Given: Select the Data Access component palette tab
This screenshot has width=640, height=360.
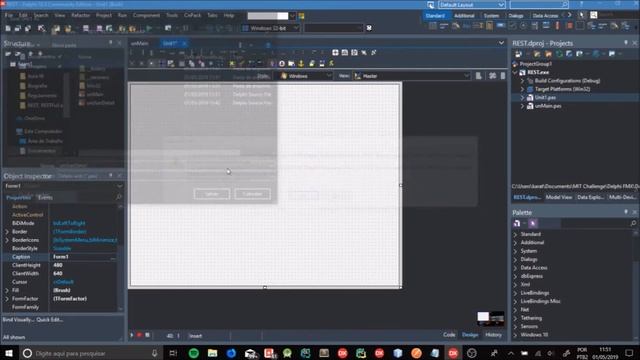Looking at the screenshot, I should coord(545,16).
